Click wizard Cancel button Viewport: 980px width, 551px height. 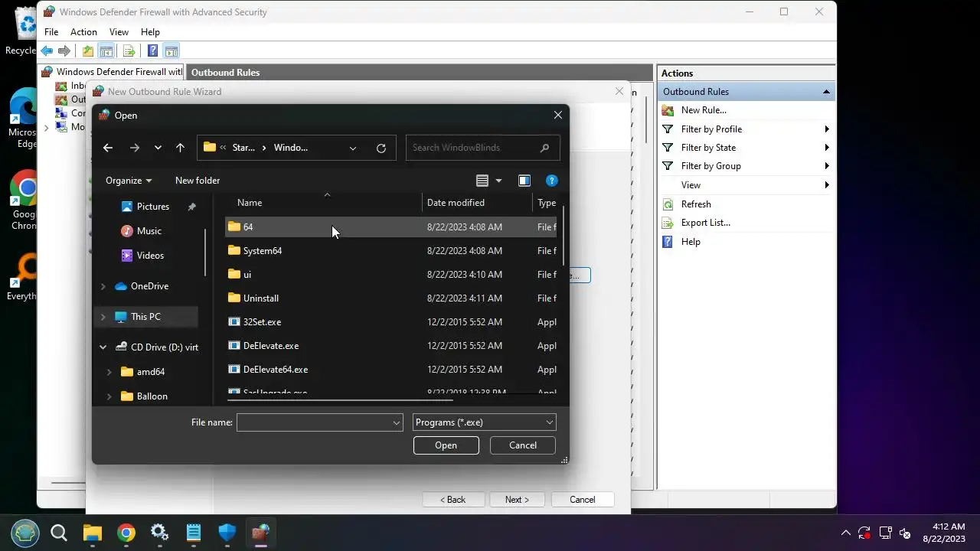(583, 500)
